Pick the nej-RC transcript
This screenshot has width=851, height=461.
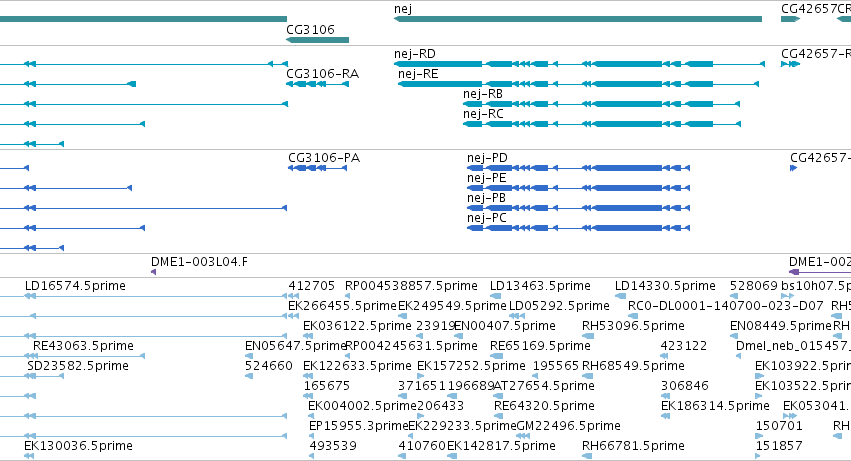pyautogui.click(x=601, y=124)
